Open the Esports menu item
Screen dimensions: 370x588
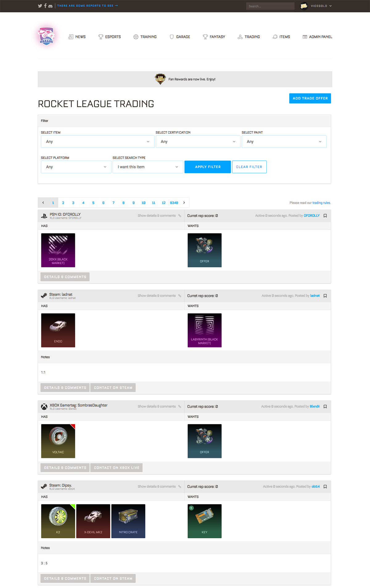[109, 37]
